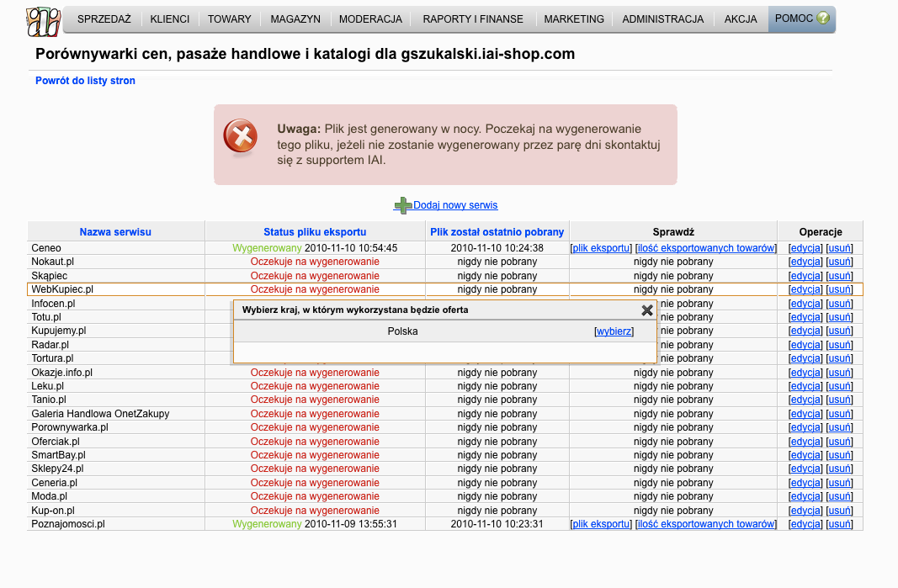Delete the WebKupiec.pl service

(x=840, y=289)
